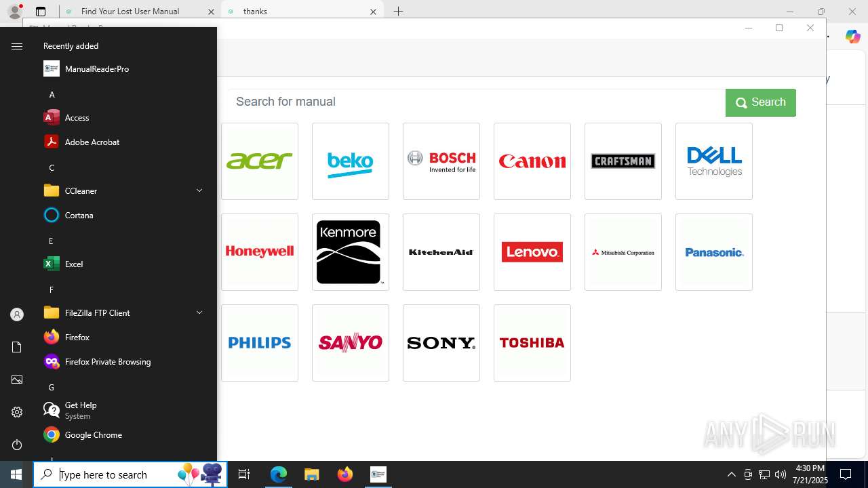Open Pictures from Start sidebar

click(x=17, y=380)
